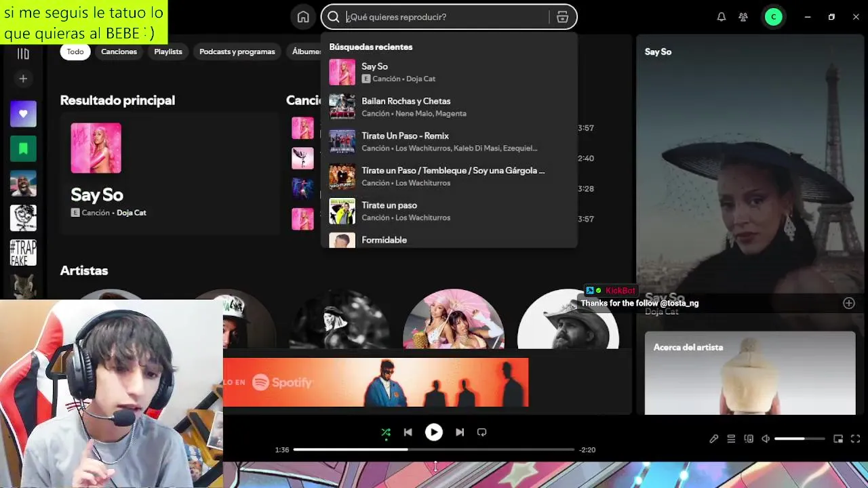The height and width of the screenshot is (488, 868).
Task: Enter full screen mode
Action: 856,439
